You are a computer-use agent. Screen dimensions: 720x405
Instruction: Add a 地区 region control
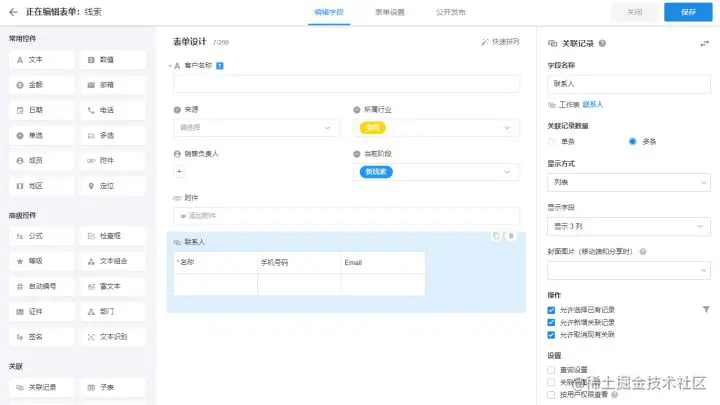tap(41, 186)
